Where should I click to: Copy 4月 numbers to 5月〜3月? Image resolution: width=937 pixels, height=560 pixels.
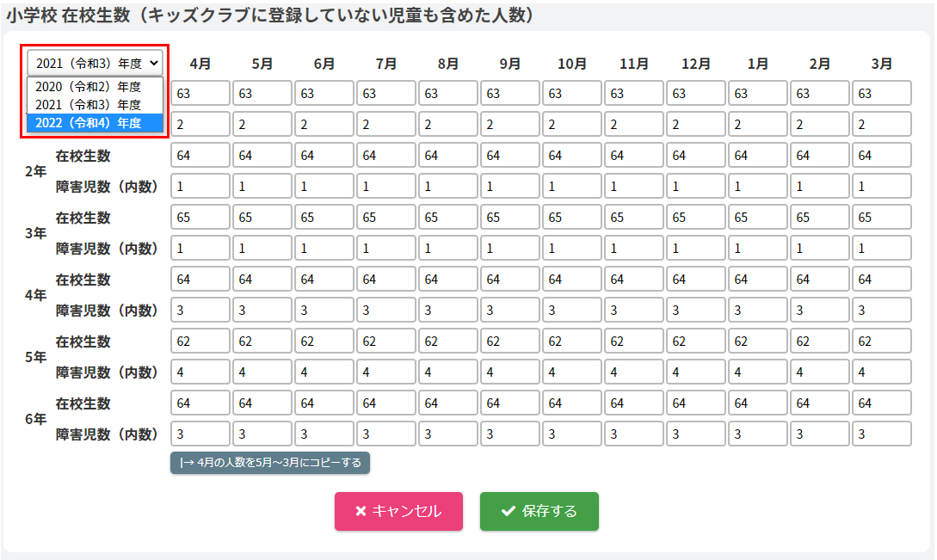tap(270, 463)
